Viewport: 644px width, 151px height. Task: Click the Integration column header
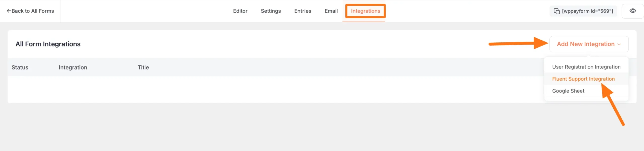pos(73,67)
